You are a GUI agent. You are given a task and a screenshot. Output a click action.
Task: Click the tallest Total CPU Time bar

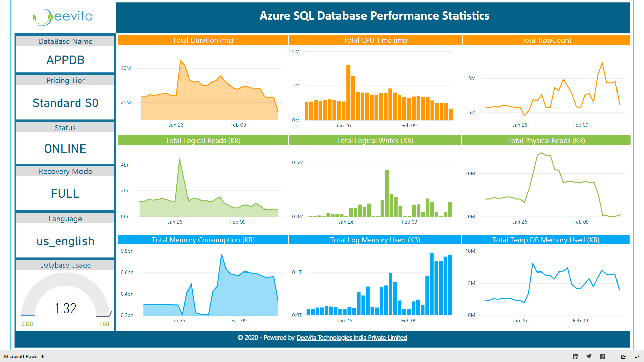[348, 92]
